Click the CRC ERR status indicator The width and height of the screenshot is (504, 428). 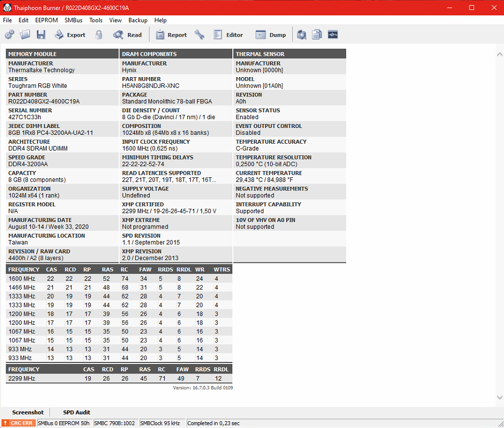point(18,423)
